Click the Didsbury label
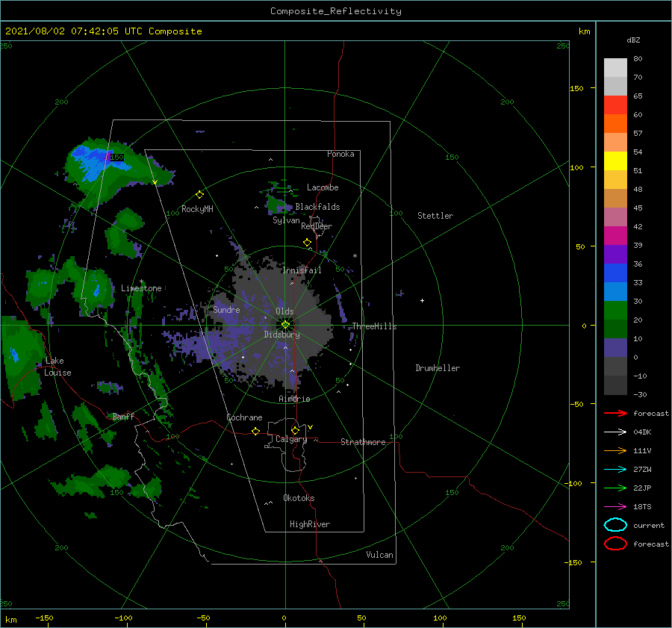 (x=281, y=335)
